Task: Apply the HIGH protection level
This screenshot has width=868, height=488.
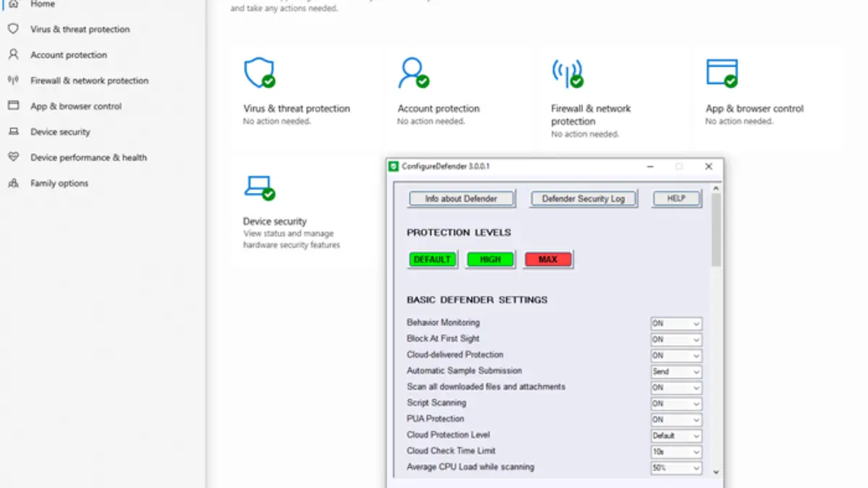Action: (490, 260)
